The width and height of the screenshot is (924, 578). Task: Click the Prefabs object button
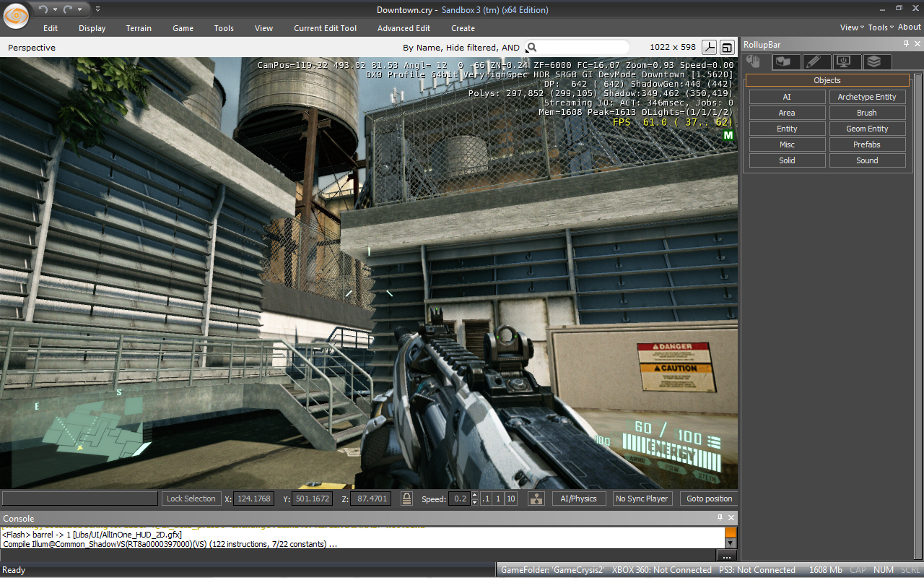867,144
